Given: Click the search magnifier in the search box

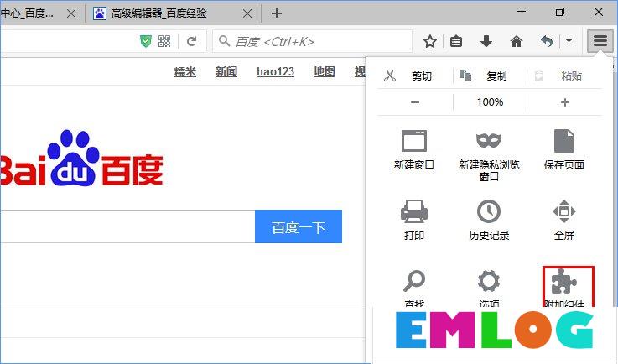Looking at the screenshot, I should pyautogui.click(x=224, y=40).
